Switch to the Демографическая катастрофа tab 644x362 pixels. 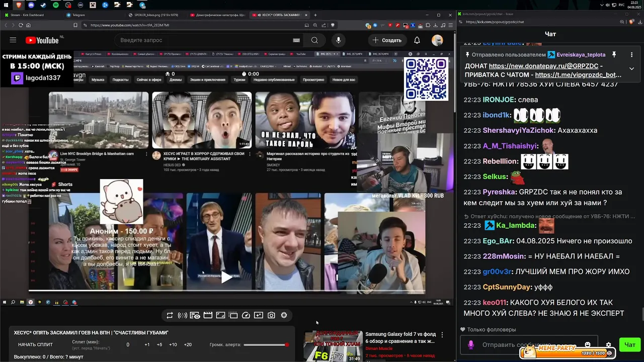pyautogui.click(x=218, y=15)
